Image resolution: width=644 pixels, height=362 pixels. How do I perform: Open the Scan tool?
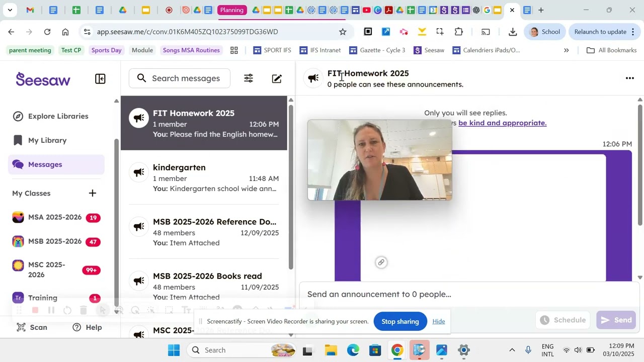32,327
